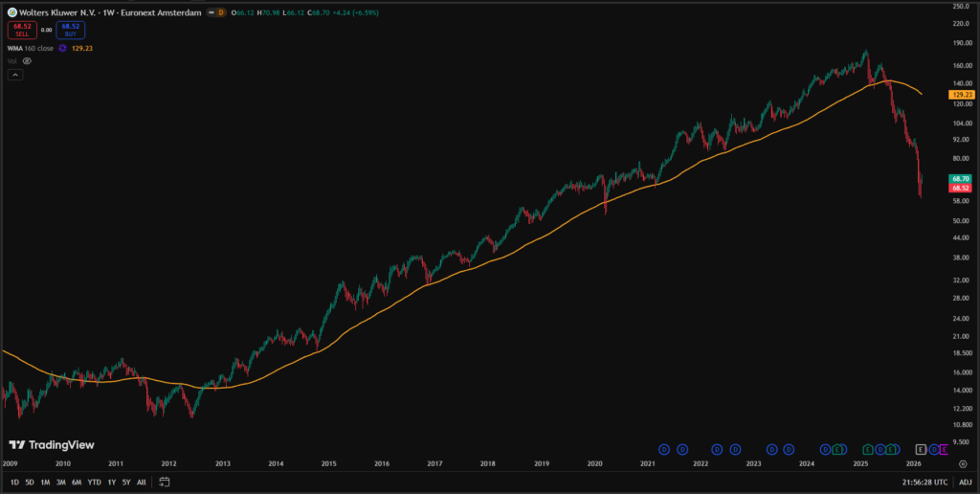Click the white upcoming earnings E marker
The image size is (980, 494).
pyautogui.click(x=921, y=449)
